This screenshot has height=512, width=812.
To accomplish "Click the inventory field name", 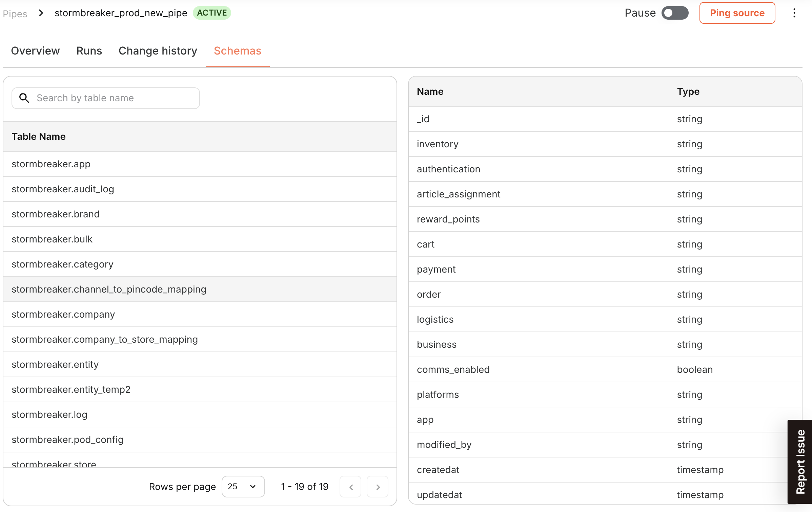I will tap(438, 144).
